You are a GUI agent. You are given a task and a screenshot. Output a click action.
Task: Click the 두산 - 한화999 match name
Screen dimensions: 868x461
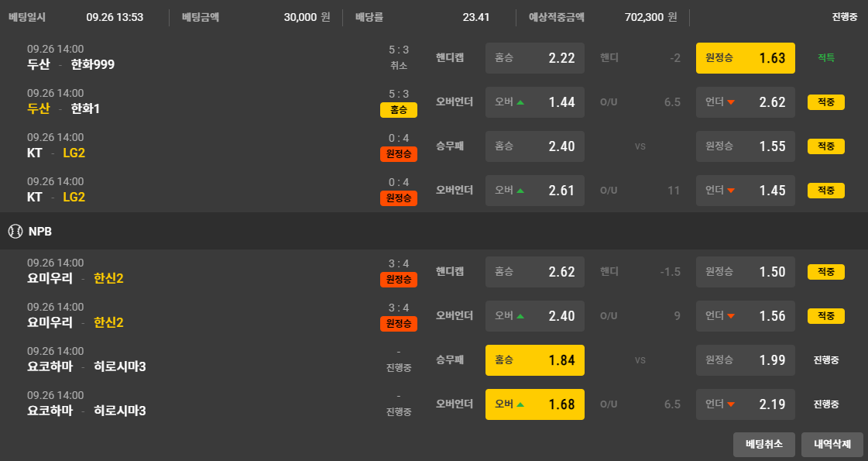[x=70, y=64]
